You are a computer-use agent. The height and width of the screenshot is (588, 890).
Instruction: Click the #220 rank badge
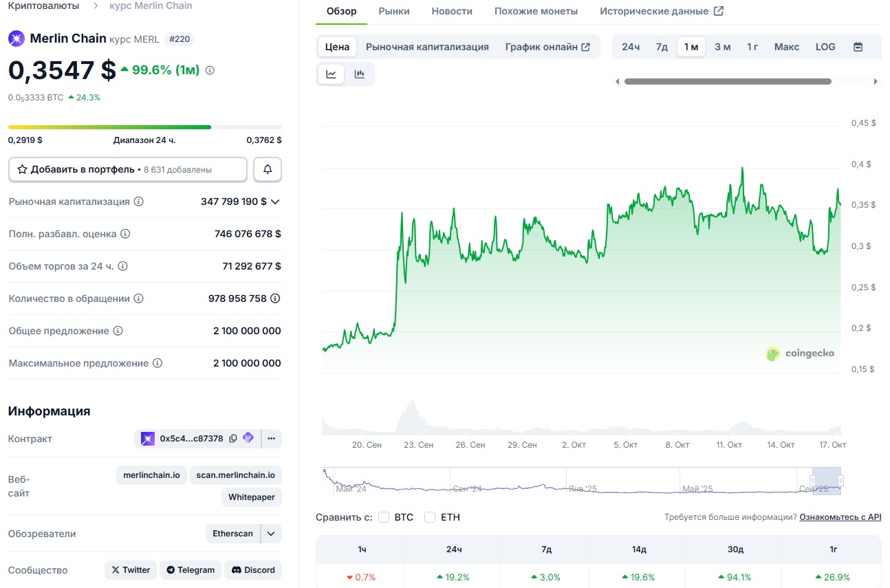(180, 39)
